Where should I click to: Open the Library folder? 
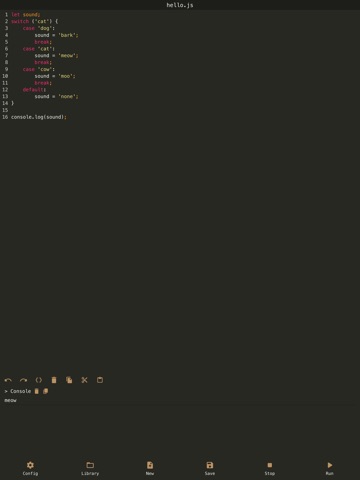tap(90, 468)
